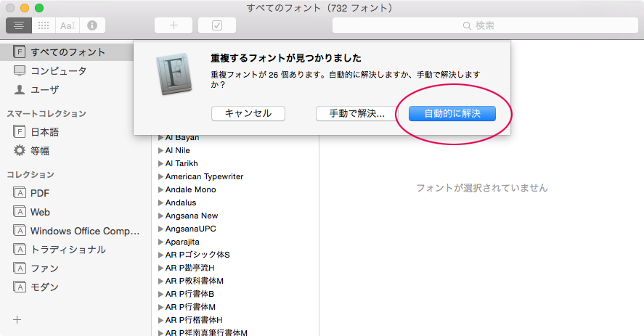Open the PDF collection
This screenshot has height=336, width=644.
[x=40, y=193]
